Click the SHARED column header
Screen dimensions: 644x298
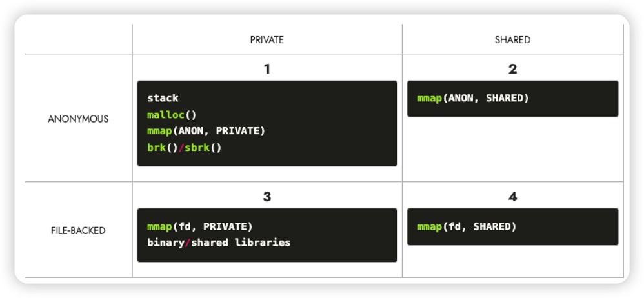pos(512,40)
